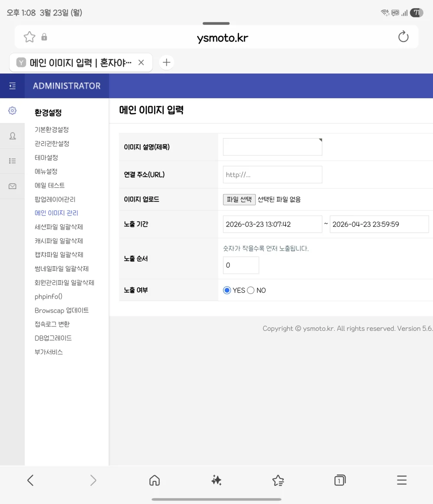Open board list icon in sidebar
Screen dimensions: 433x504
click(x=12, y=161)
